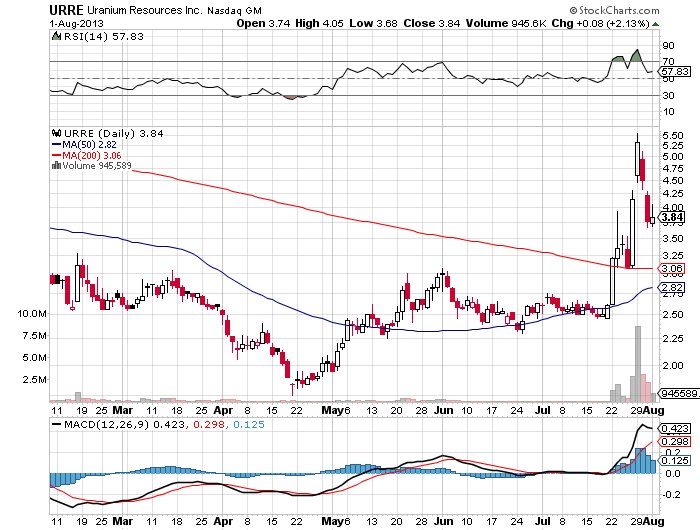The width and height of the screenshot is (700, 530).
Task: Click the -0.2 label on MACD axis
Action: pos(671,495)
